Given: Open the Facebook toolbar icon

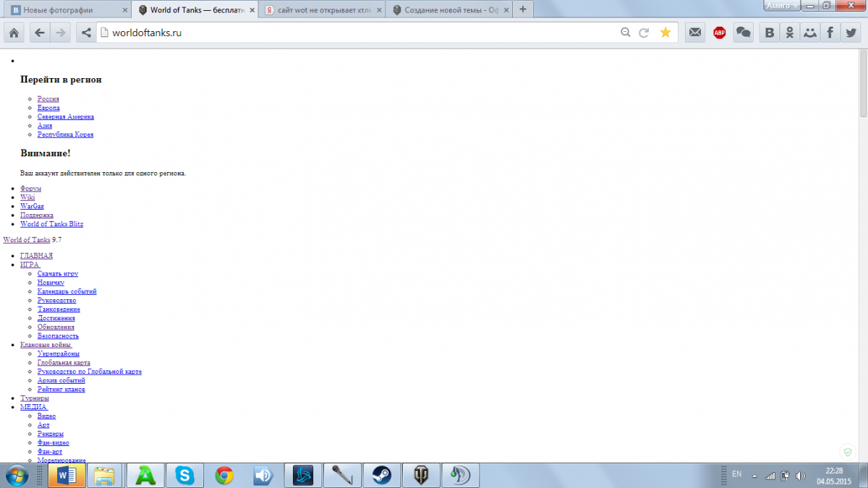Looking at the screenshot, I should [830, 33].
